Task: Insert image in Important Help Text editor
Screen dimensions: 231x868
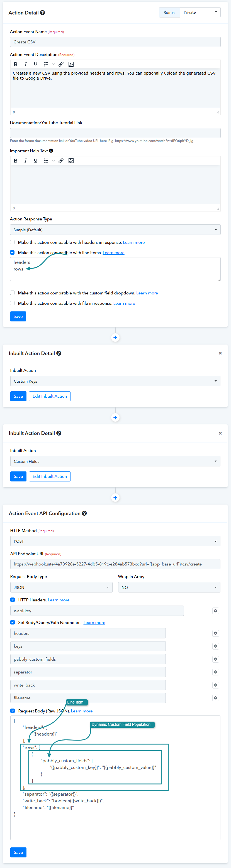Action: click(x=71, y=161)
